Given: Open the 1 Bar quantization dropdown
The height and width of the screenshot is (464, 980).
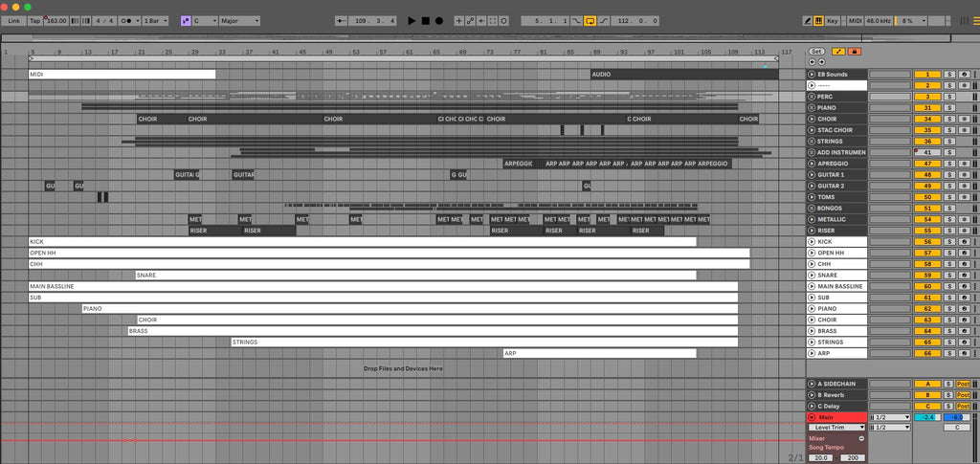Looking at the screenshot, I should pyautogui.click(x=156, y=21).
